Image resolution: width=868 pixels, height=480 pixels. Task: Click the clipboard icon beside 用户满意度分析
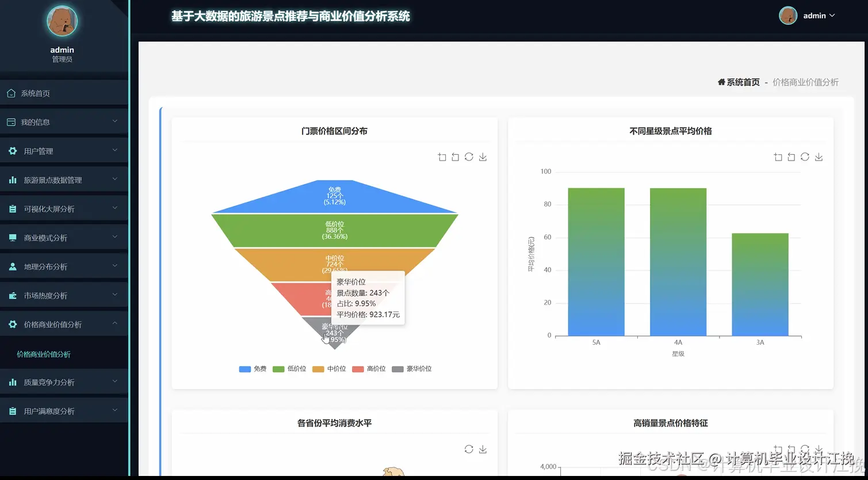[x=13, y=411]
